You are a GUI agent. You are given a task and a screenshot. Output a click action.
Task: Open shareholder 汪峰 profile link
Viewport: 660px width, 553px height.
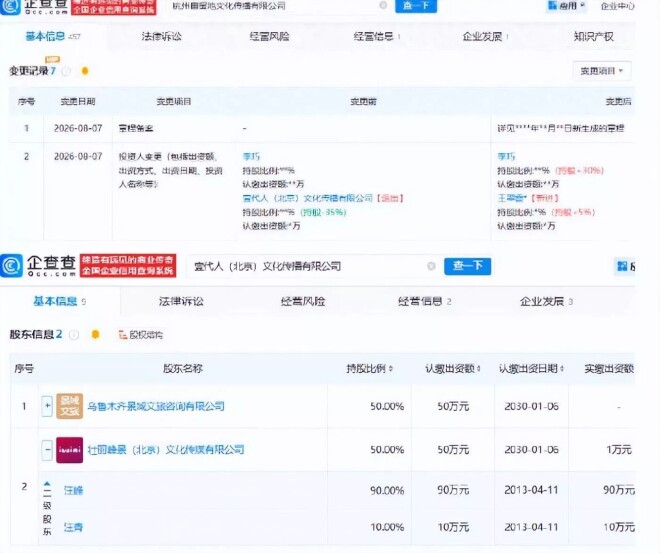pyautogui.click(x=73, y=490)
